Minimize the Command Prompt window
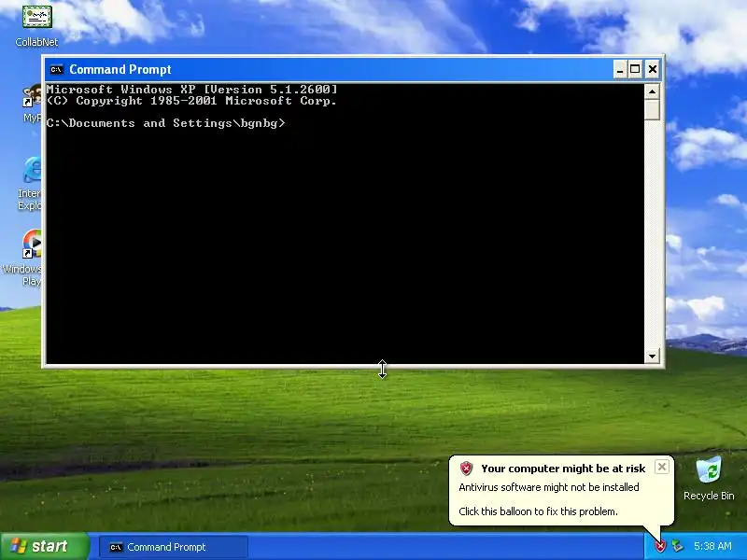The width and height of the screenshot is (747, 560). [619, 69]
